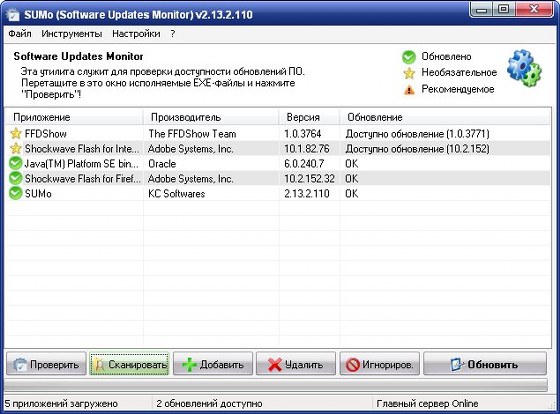Click the blue and green gears logo
Image resolution: width=560 pixels, height=414 pixels.
point(524,68)
